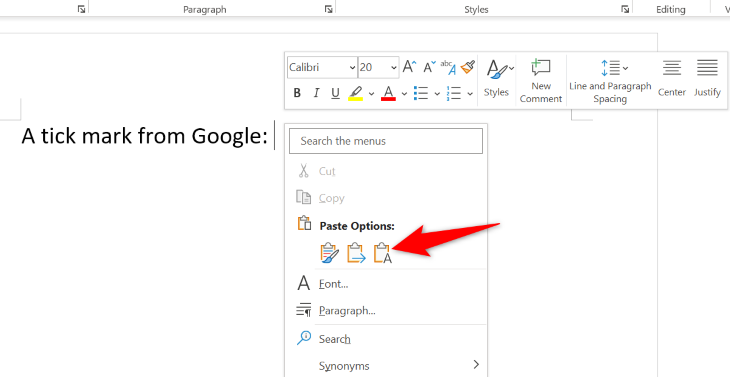The width and height of the screenshot is (730, 377).
Task: Click the Editing group label in ribbon
Action: pos(671,10)
